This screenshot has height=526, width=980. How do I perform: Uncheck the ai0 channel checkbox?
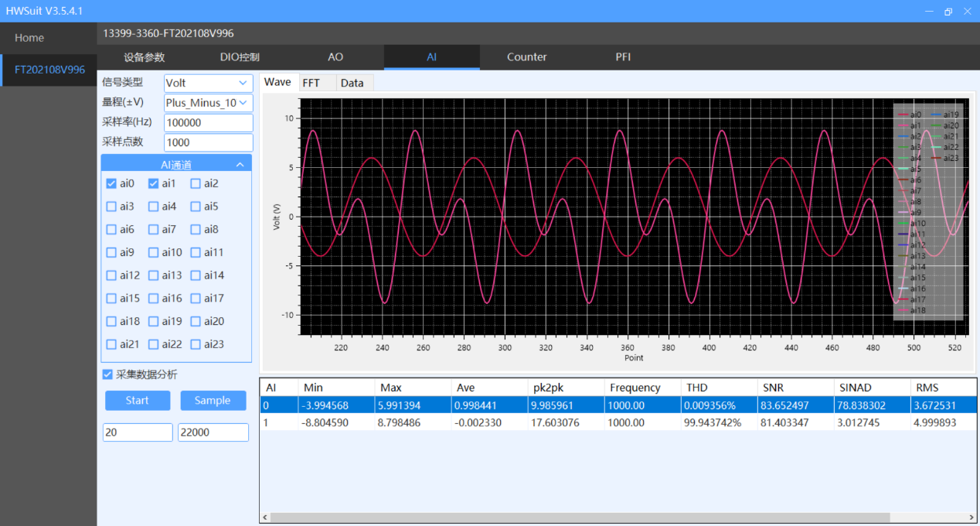pos(111,183)
